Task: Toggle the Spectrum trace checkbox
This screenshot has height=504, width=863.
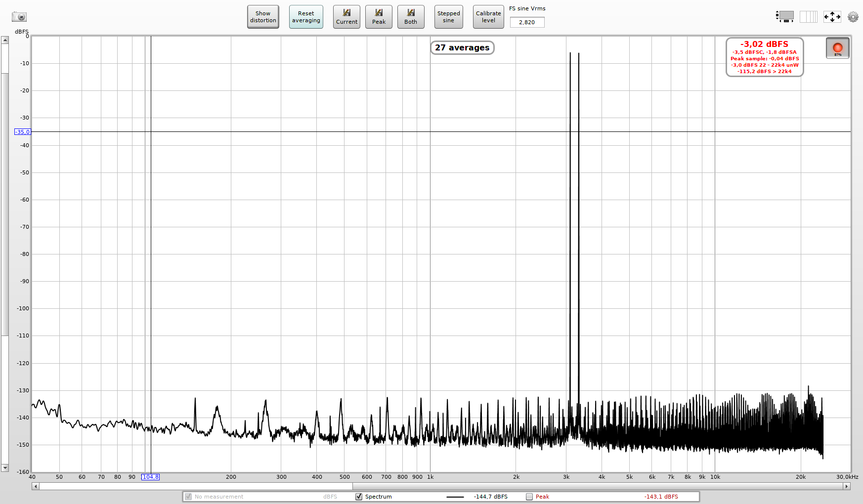Action: point(359,497)
